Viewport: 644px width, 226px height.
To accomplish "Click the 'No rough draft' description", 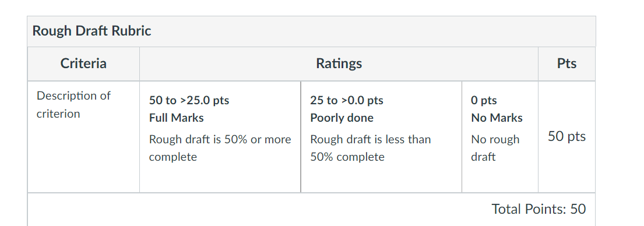I will (x=495, y=148).
